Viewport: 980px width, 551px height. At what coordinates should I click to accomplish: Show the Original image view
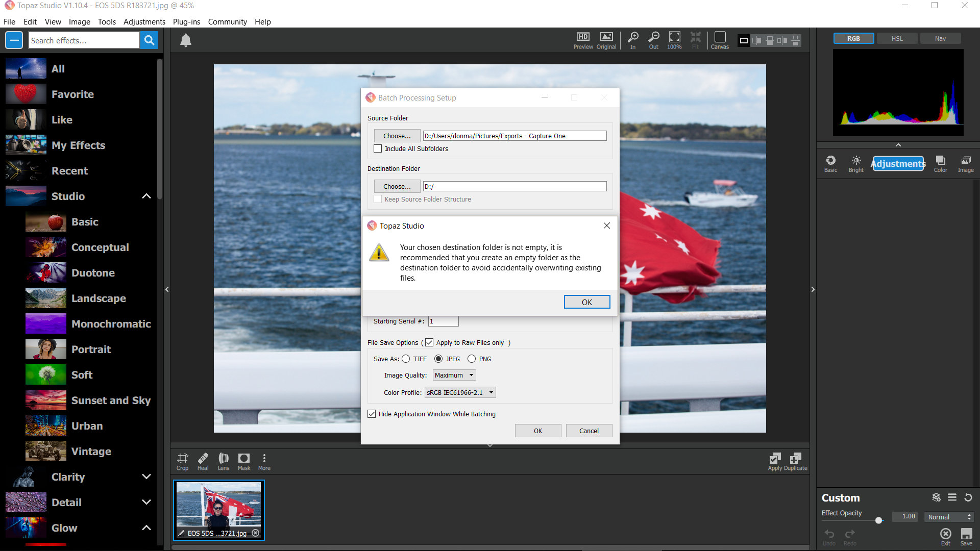point(606,40)
